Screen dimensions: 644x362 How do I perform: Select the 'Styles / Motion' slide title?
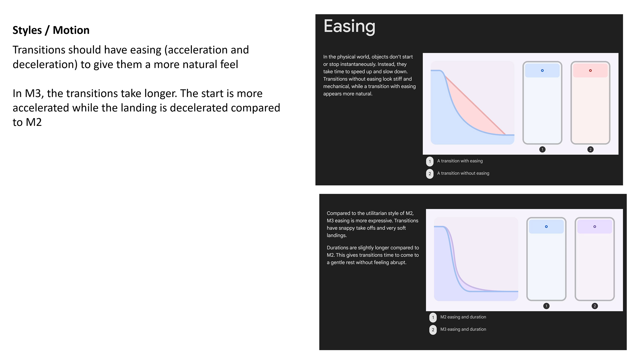(51, 30)
